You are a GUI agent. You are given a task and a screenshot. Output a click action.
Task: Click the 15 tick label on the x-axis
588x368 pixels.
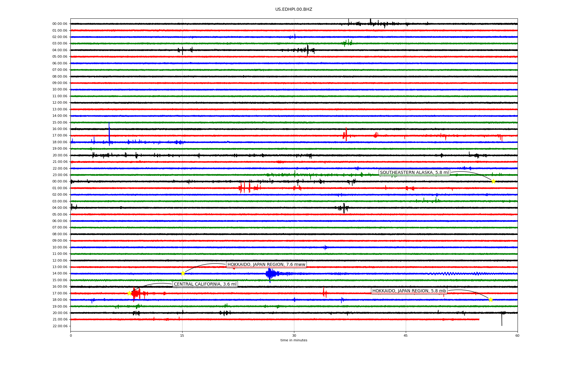click(x=182, y=335)
